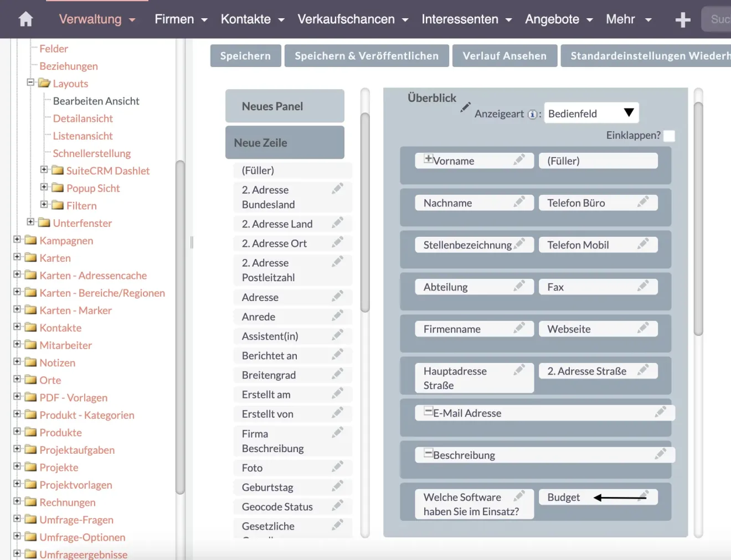This screenshot has width=731, height=560.
Task: Click the Anzeigeart info icon
Action: (532, 115)
